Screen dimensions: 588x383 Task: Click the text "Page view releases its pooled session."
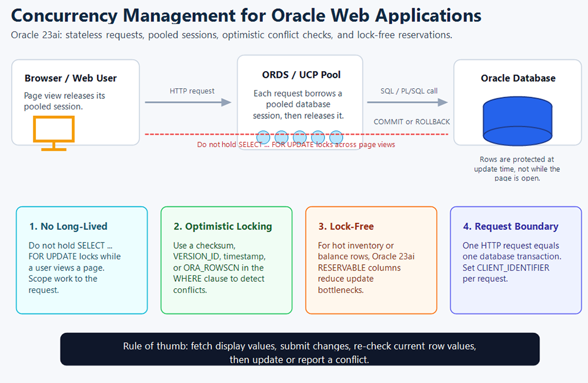[65, 101]
